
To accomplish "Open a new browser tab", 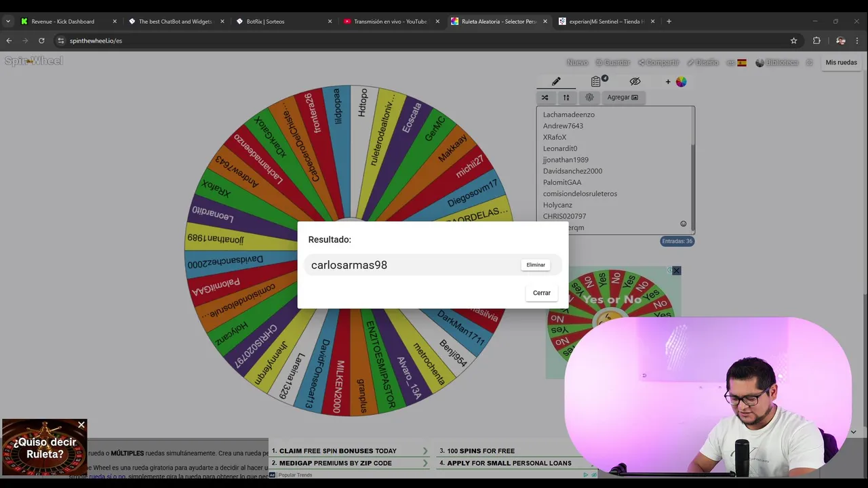I will tap(669, 22).
